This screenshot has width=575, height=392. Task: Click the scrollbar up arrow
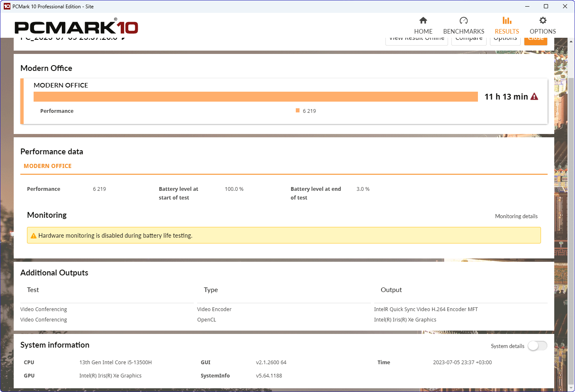[x=571, y=41]
